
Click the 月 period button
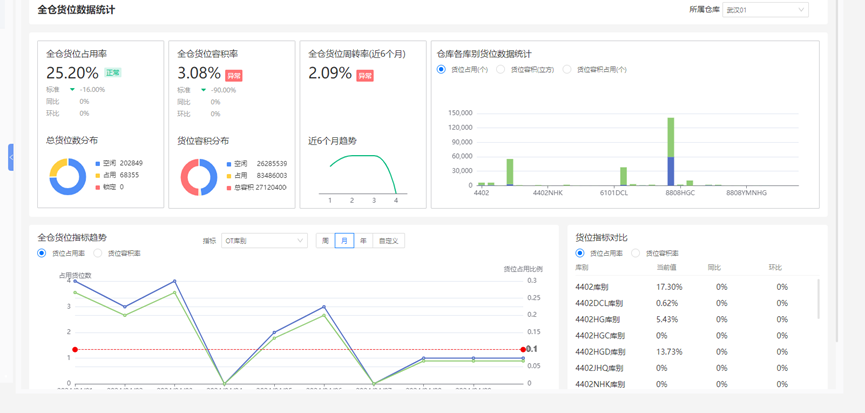(x=344, y=241)
